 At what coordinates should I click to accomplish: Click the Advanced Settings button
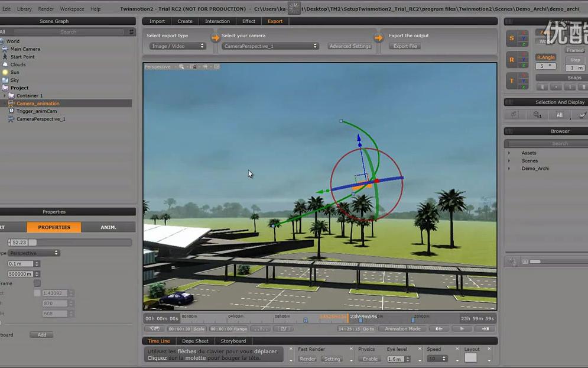click(x=350, y=46)
